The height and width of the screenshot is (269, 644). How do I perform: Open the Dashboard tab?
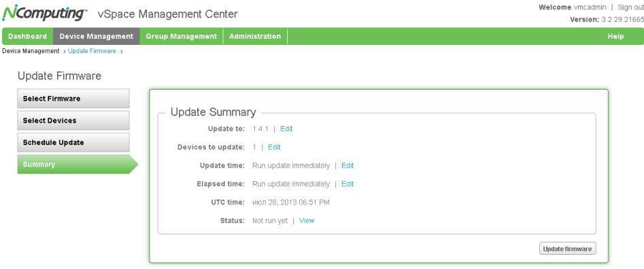pos(27,36)
